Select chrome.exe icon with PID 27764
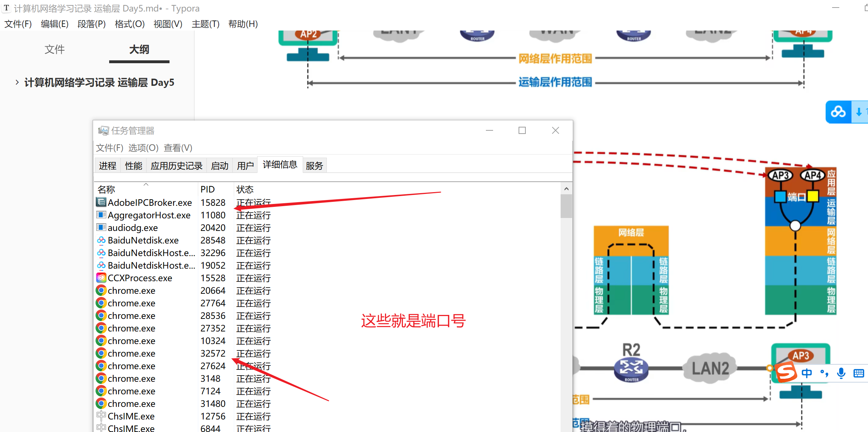868x432 pixels. click(x=101, y=303)
